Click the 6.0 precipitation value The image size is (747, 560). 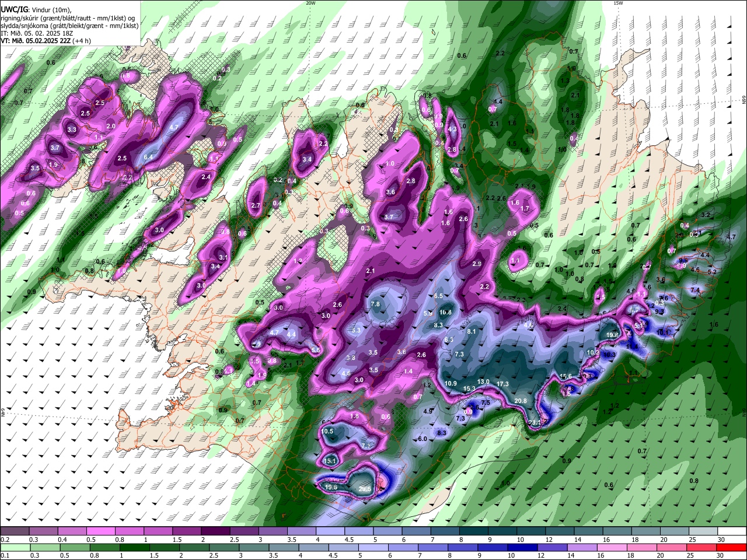click(x=423, y=439)
